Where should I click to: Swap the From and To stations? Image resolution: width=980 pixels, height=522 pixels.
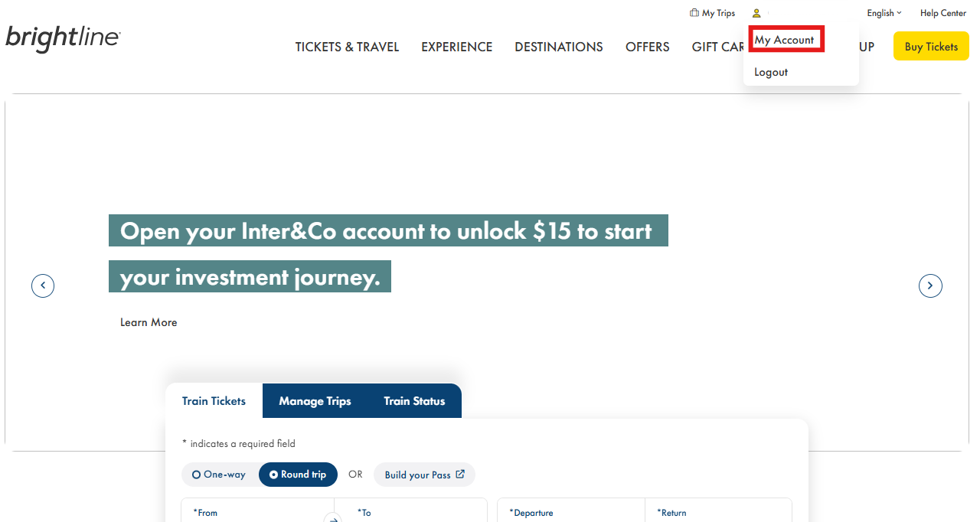pos(333,518)
